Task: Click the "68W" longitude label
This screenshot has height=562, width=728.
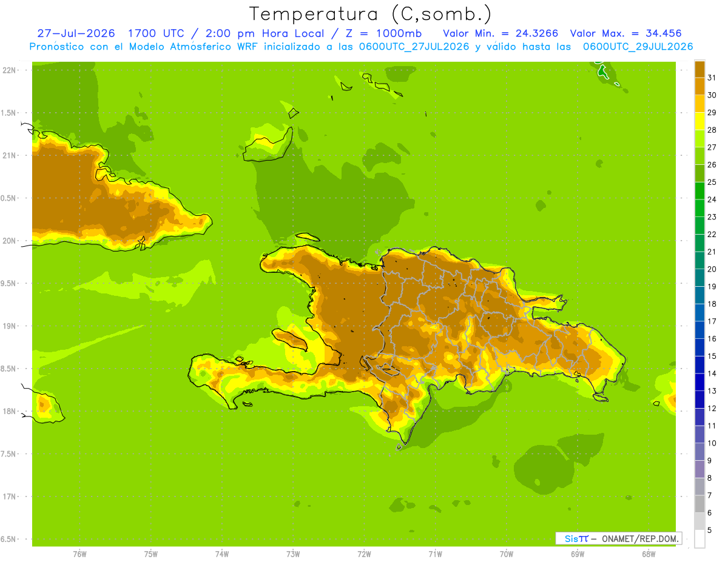Action: (649, 554)
